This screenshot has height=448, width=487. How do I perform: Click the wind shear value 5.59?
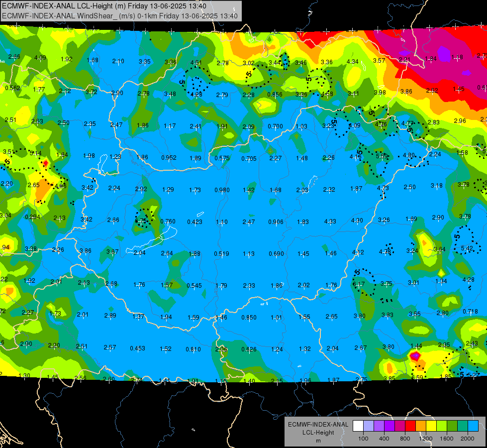coord(382,156)
